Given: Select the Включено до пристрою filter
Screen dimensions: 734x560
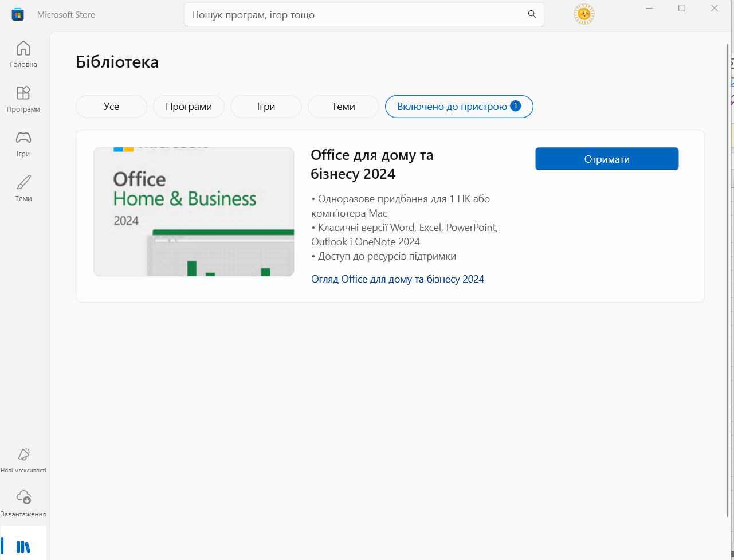Looking at the screenshot, I should (x=459, y=107).
